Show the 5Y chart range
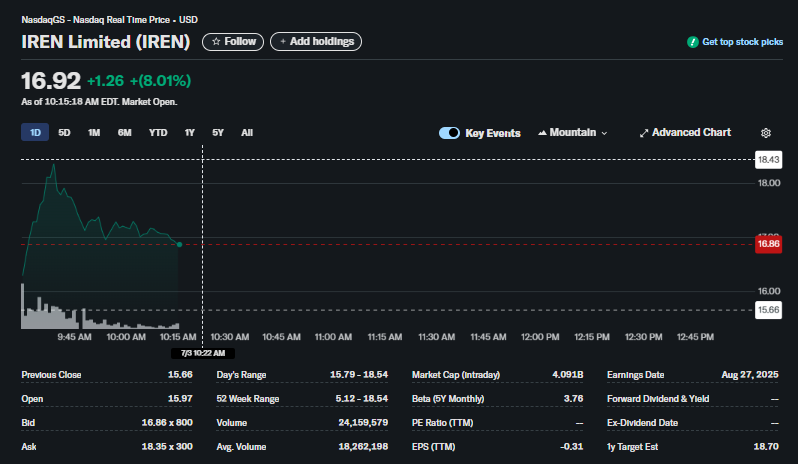This screenshot has width=798, height=464. point(218,133)
